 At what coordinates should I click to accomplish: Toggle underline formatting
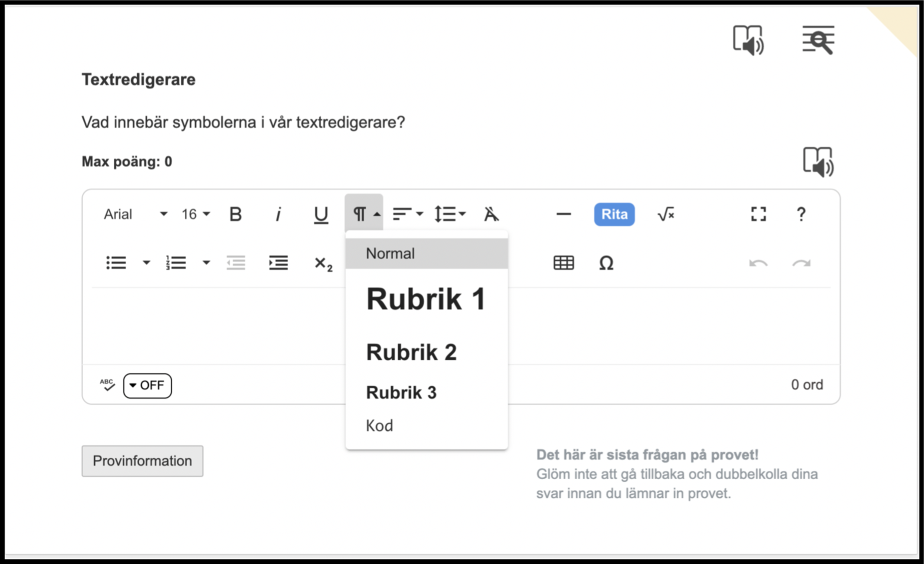coord(321,214)
